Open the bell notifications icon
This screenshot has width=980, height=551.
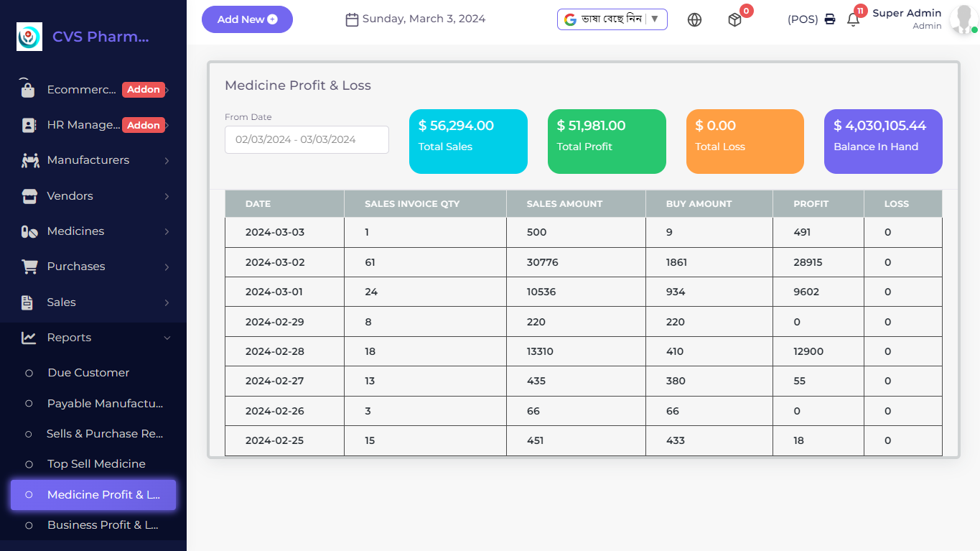coord(853,20)
